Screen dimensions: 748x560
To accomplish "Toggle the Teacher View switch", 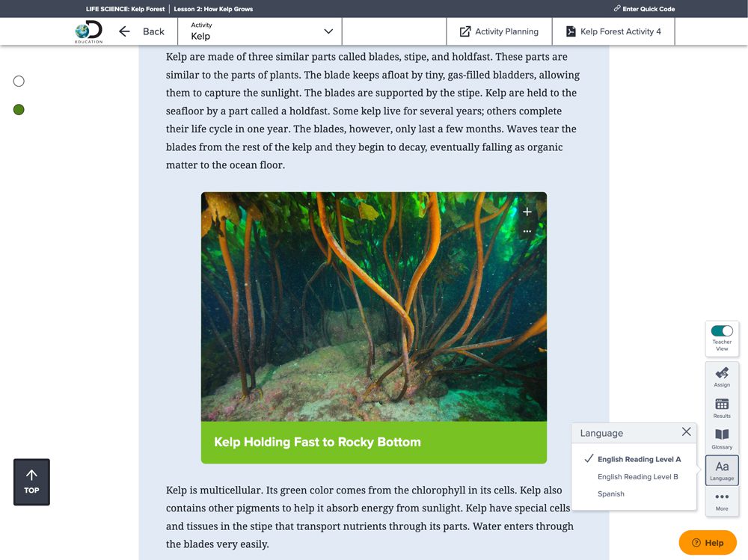I will pyautogui.click(x=722, y=331).
